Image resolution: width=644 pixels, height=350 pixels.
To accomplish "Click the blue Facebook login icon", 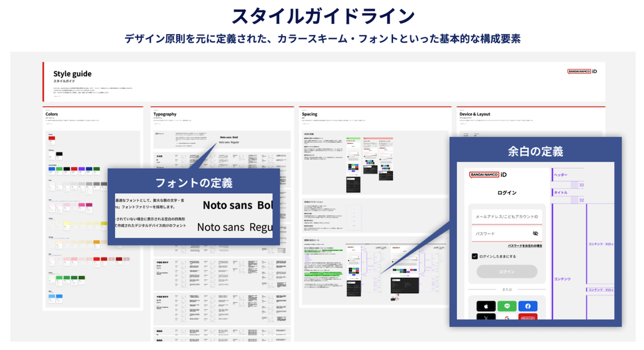I will (x=528, y=306).
